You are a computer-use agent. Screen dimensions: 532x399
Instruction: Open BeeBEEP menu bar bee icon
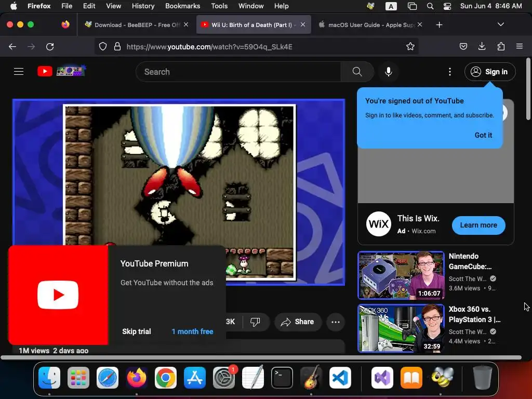(370, 6)
